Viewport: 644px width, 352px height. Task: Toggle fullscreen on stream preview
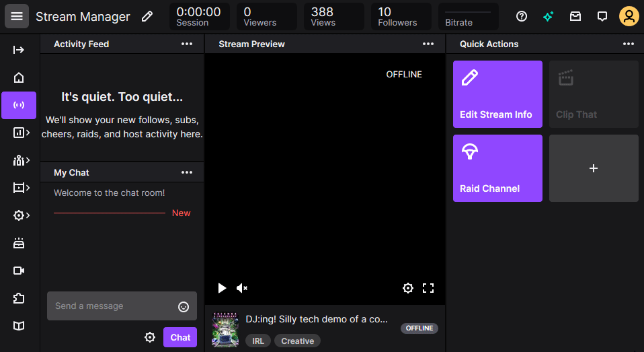coord(428,288)
